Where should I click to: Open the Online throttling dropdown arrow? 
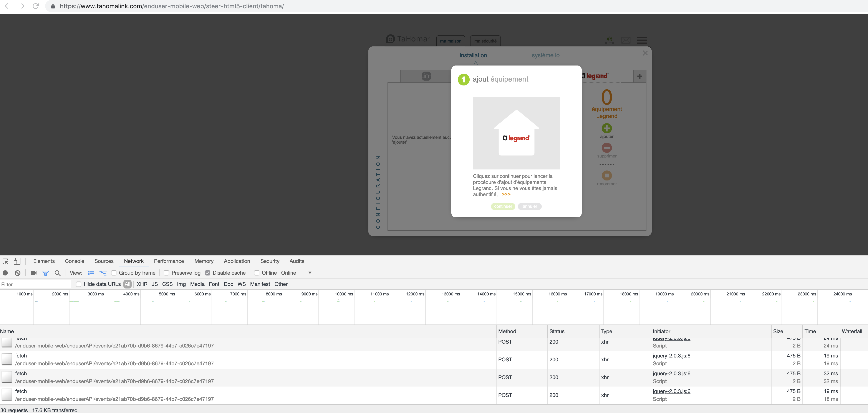[310, 273]
